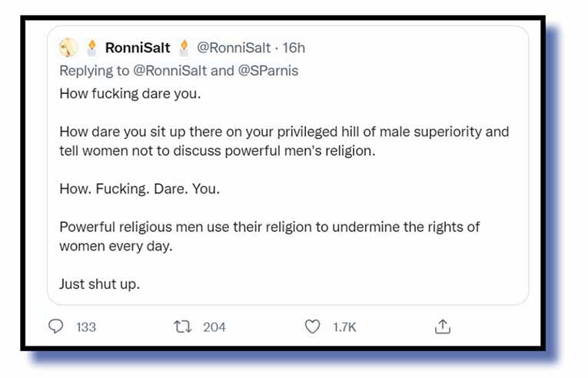Click the 'How. Fucking. Dare. You.' line
The image size is (588, 378).
139,189
